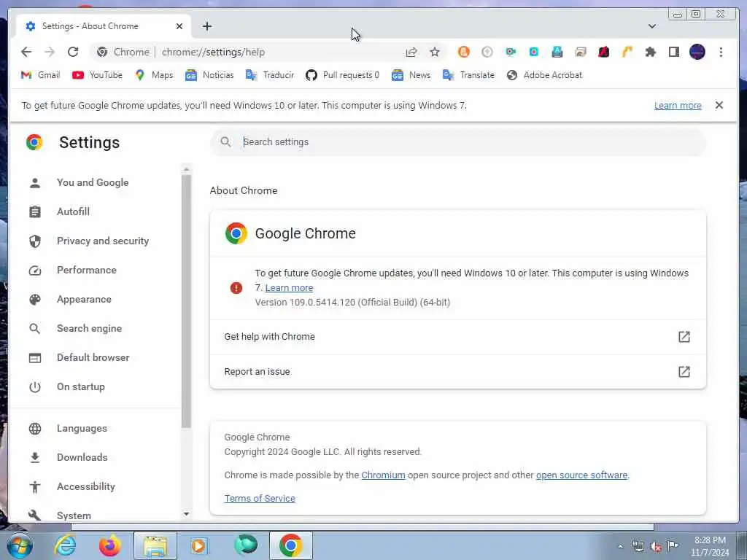Viewport: 747px width, 560px height.
Task: Open Accessibility settings
Action: (x=86, y=486)
